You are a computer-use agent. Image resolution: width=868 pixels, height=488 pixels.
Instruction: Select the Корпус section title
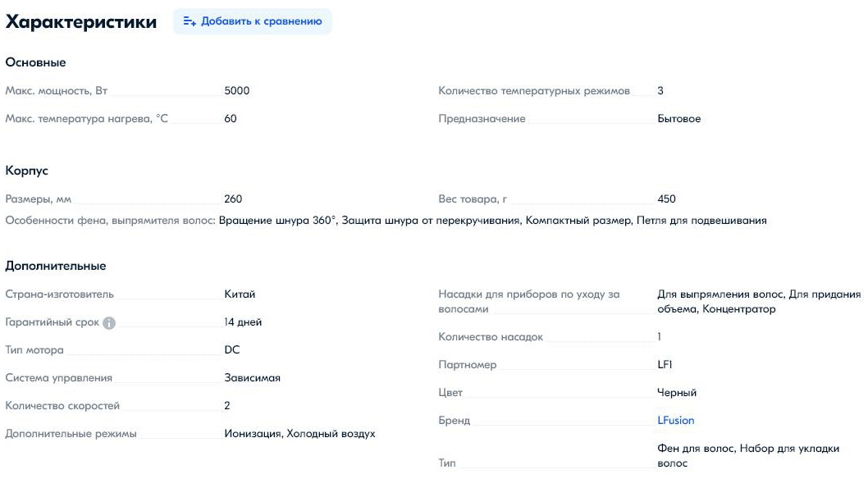click(x=27, y=171)
